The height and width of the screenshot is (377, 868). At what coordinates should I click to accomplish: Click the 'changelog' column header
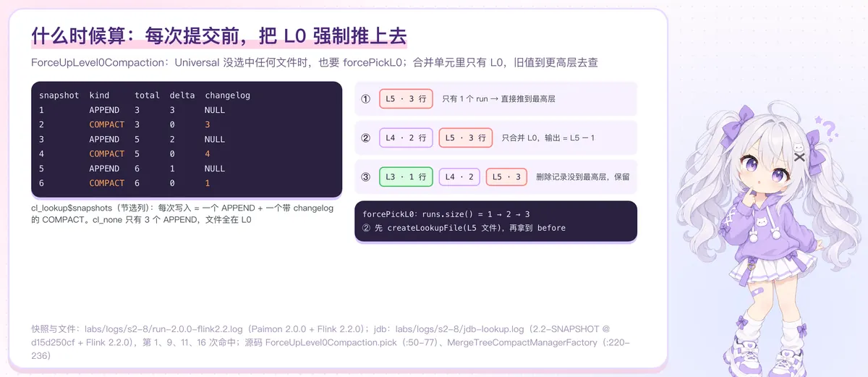227,96
